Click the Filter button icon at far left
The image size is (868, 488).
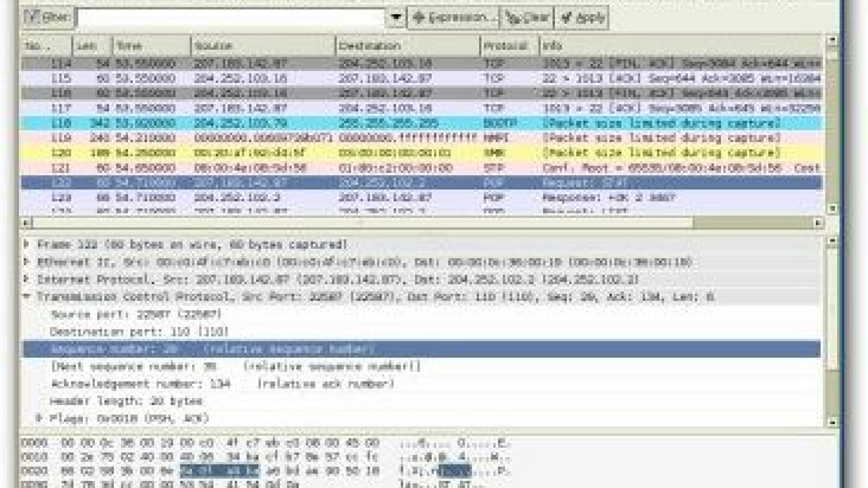pyautogui.click(x=36, y=16)
